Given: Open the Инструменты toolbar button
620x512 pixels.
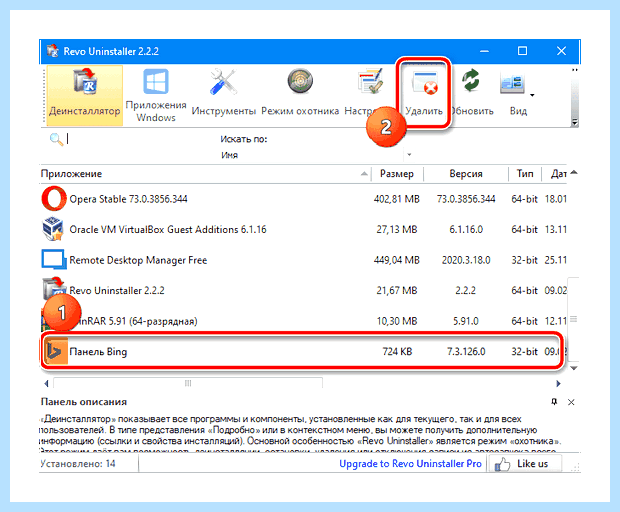Looking at the screenshot, I should pyautogui.click(x=224, y=94).
